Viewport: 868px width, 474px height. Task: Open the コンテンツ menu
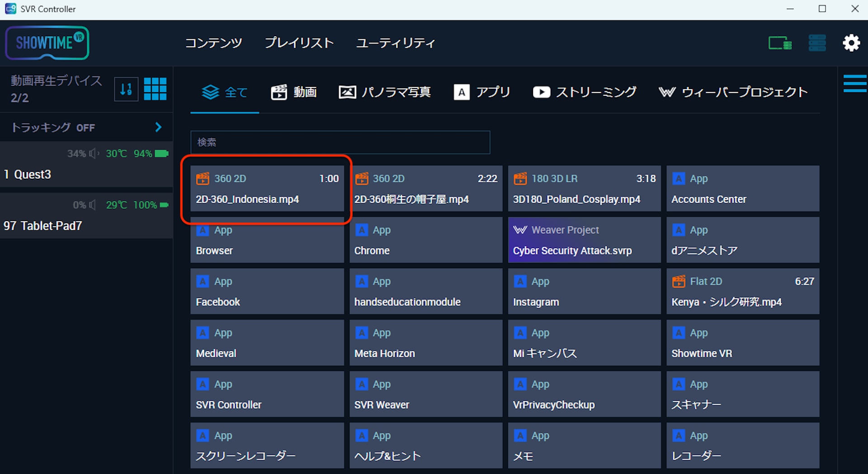pyautogui.click(x=214, y=43)
